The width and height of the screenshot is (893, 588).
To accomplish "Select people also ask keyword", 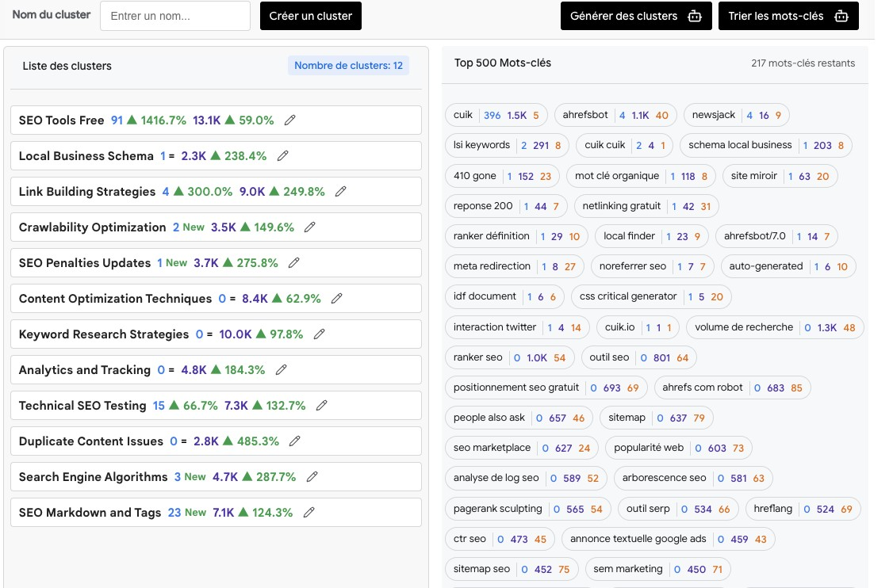I will 519,418.
